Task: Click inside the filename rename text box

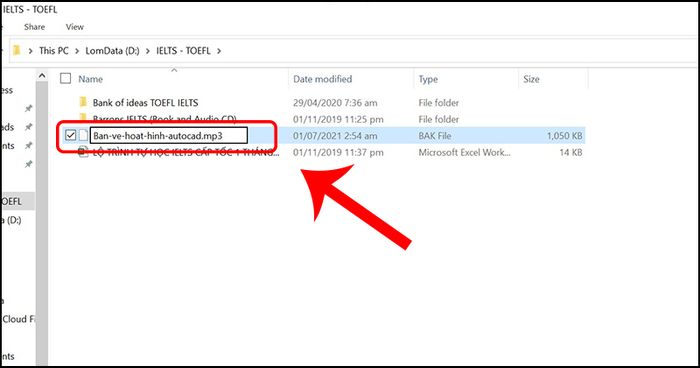Action: coord(169,136)
